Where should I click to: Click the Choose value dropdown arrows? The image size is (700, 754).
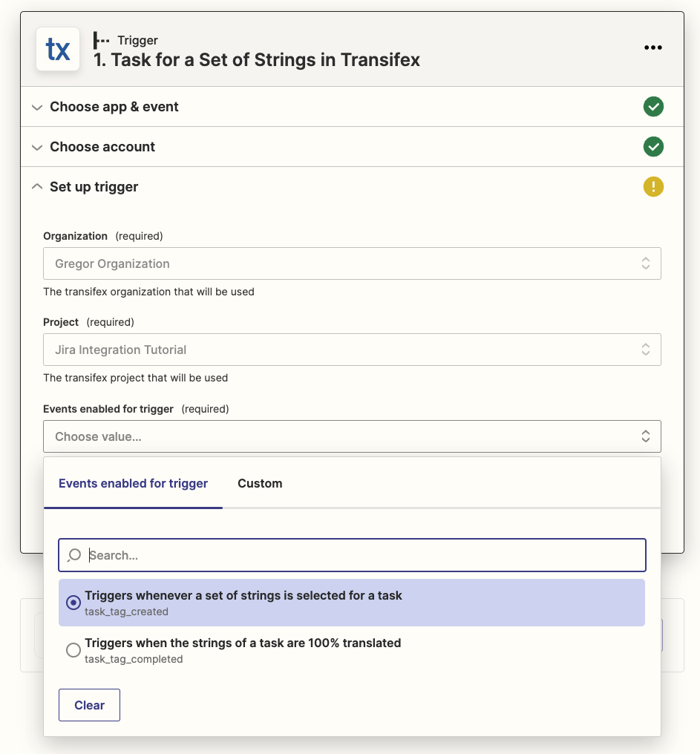(x=646, y=436)
